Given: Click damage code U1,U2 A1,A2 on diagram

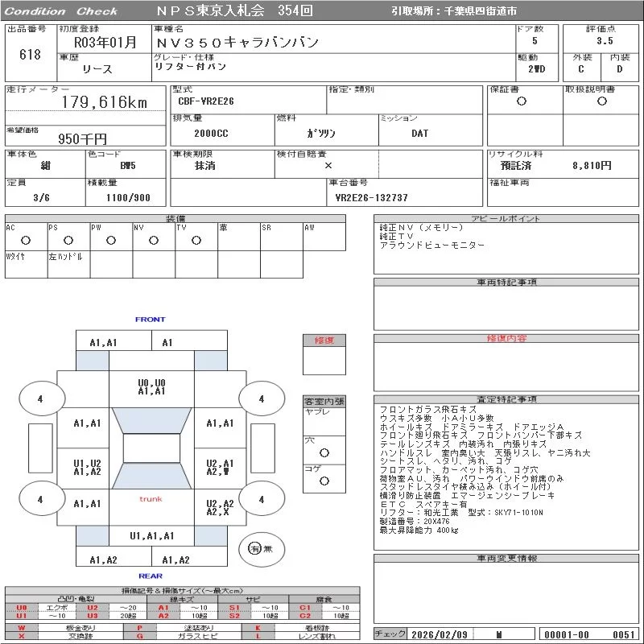Looking at the screenshot, I should [87, 468].
